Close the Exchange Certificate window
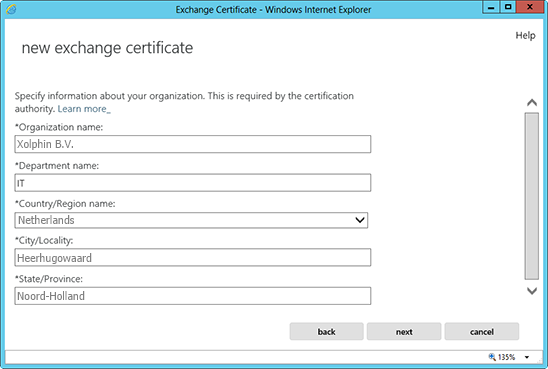548x369 pixels. click(530, 7)
